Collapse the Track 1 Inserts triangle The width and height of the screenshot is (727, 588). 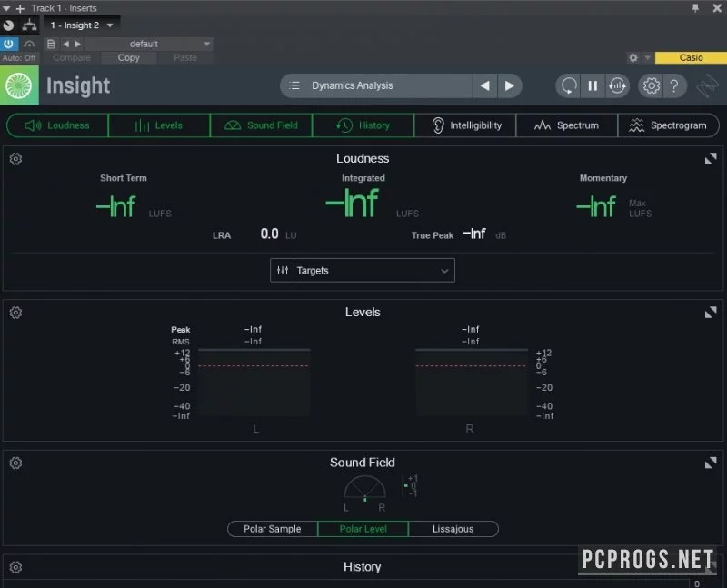[6, 8]
